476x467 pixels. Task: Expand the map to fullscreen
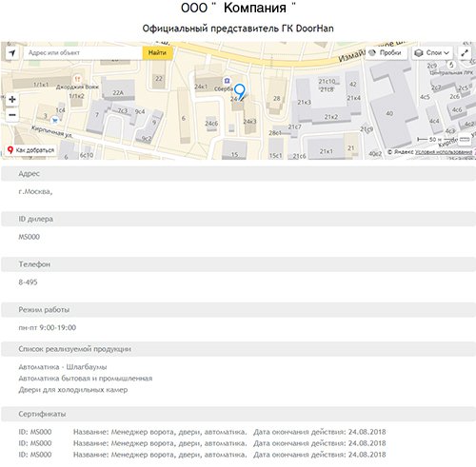tap(465, 53)
